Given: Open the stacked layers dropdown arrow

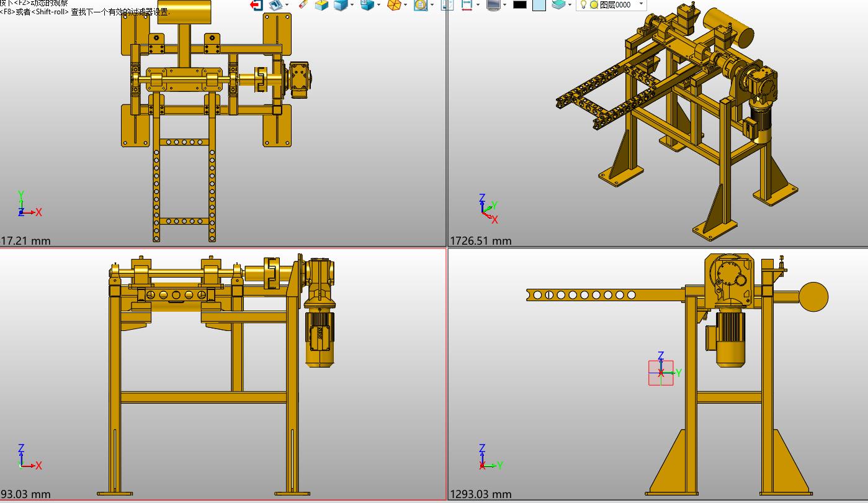Looking at the screenshot, I should click(x=570, y=4).
